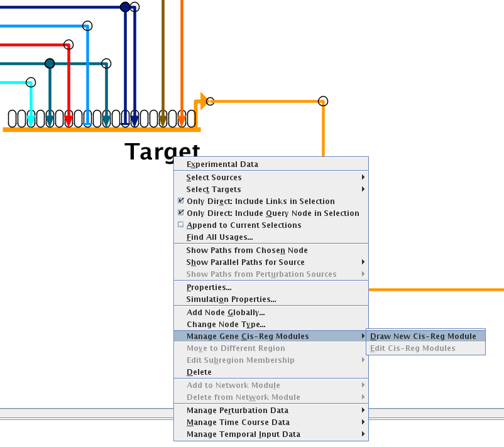Click the filled teal link junction
Image resolution: width=504 pixels, height=447 pixels.
50,63
